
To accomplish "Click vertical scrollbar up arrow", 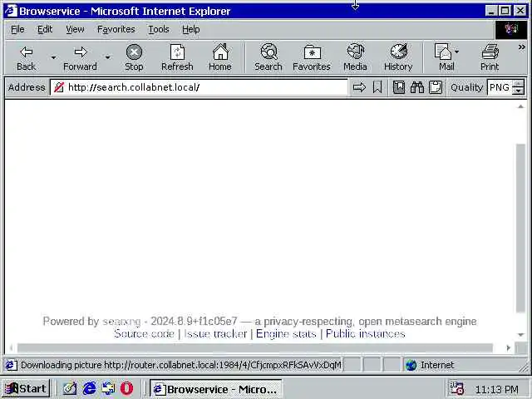I will point(520,106).
